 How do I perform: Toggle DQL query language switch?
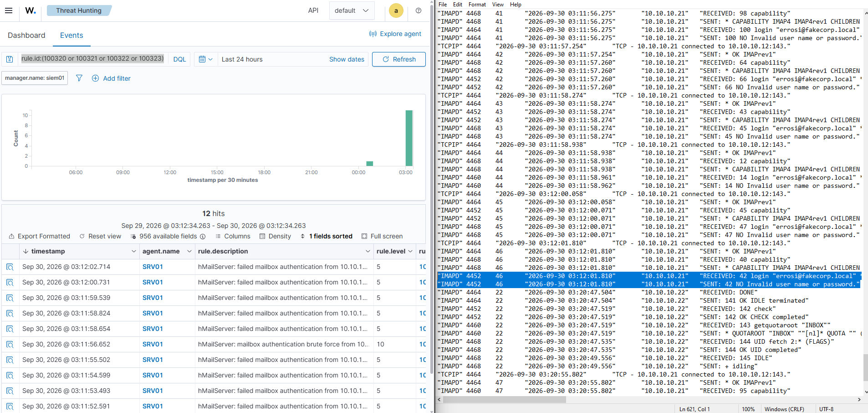pos(179,59)
